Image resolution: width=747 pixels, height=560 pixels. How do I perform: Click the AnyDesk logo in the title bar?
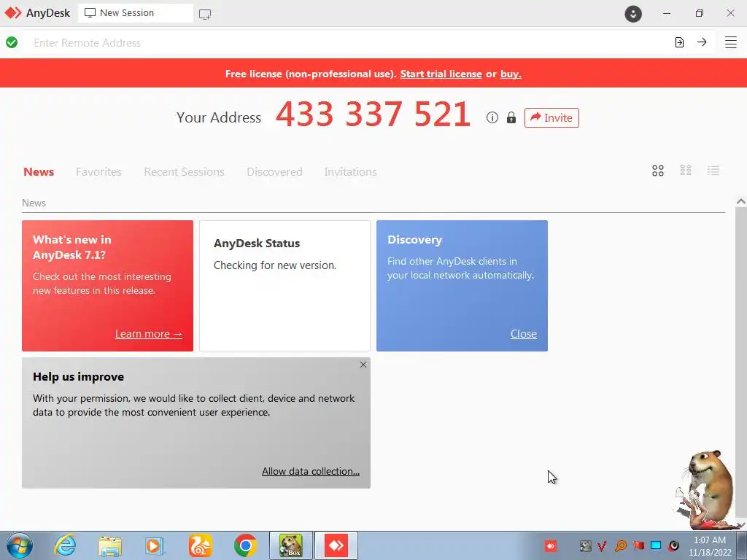click(13, 13)
